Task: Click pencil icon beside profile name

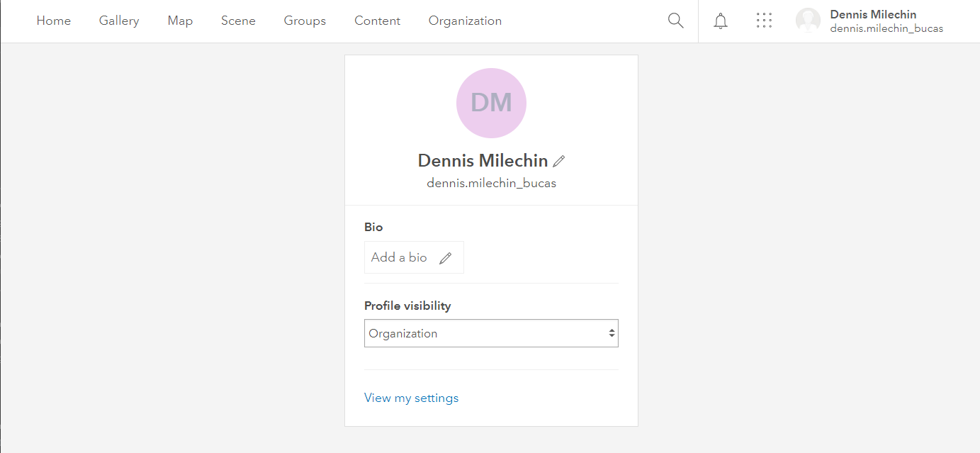Action: pos(559,161)
